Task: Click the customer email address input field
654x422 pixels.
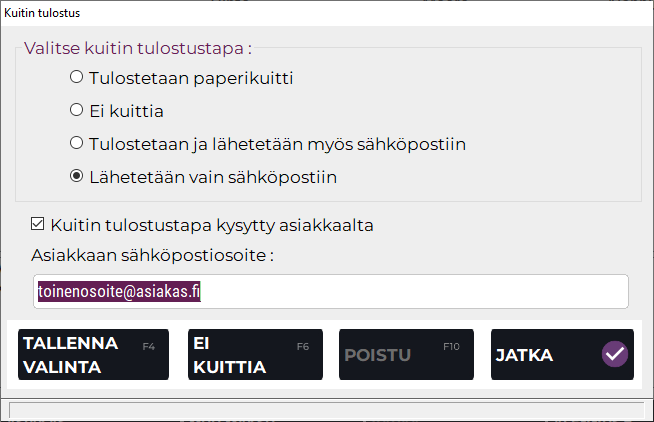Action: [330, 291]
